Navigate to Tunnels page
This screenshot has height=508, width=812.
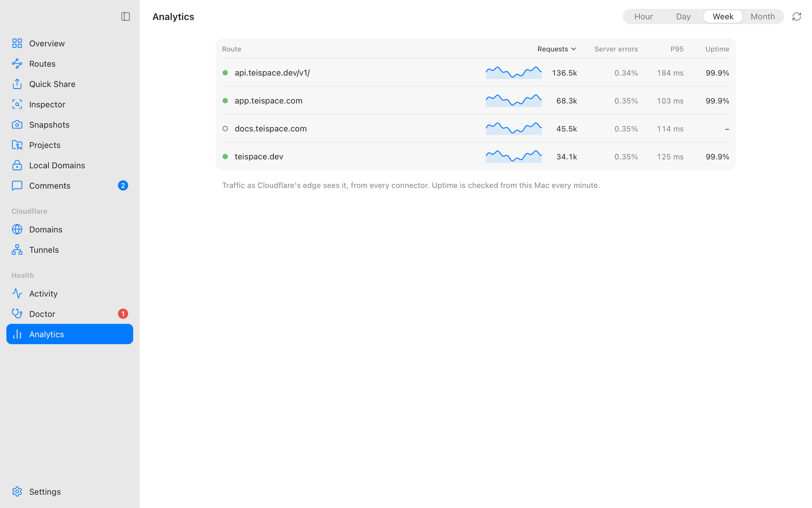tap(70, 250)
